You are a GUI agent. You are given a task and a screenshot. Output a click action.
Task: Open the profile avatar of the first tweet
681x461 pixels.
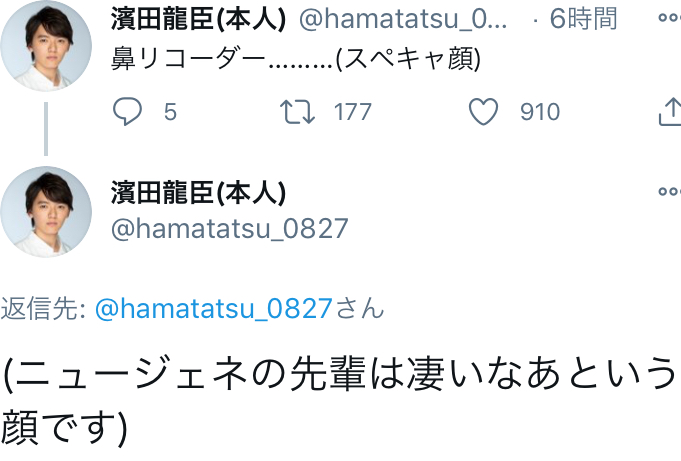pyautogui.click(x=46, y=46)
